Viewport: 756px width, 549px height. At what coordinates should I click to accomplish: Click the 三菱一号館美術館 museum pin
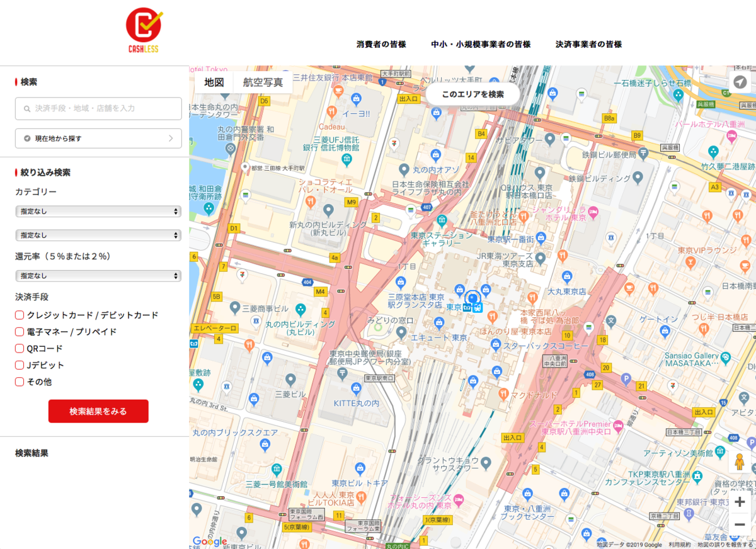pyautogui.click(x=277, y=469)
